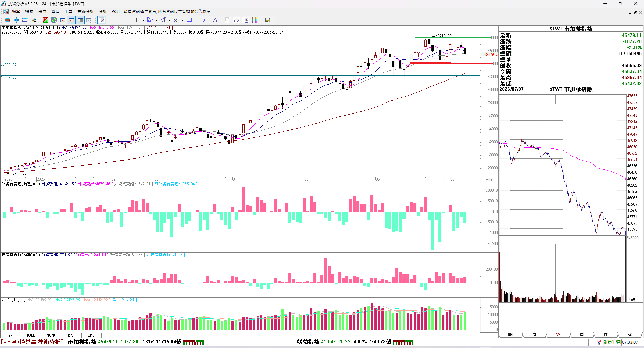Click the 日線 period label

point(489,179)
